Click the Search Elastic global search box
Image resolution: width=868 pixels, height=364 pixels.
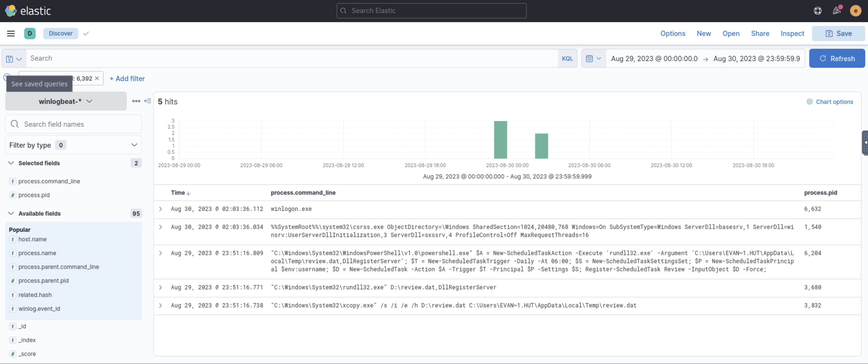pyautogui.click(x=431, y=11)
